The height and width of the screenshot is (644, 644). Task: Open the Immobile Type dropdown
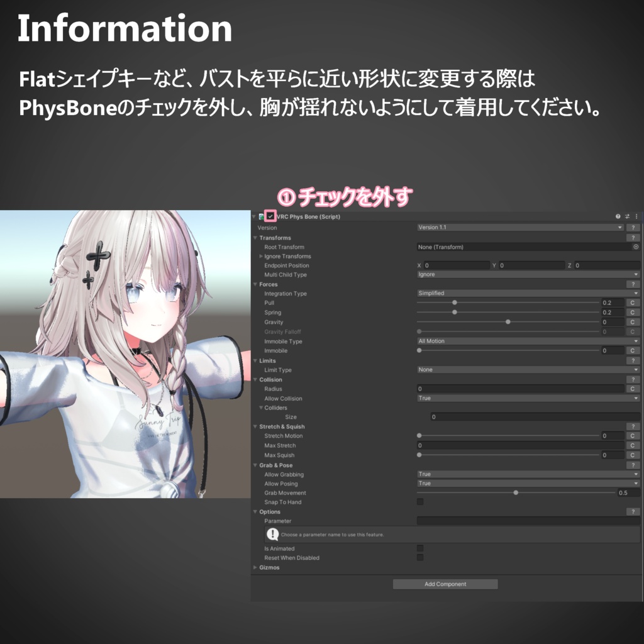click(528, 341)
